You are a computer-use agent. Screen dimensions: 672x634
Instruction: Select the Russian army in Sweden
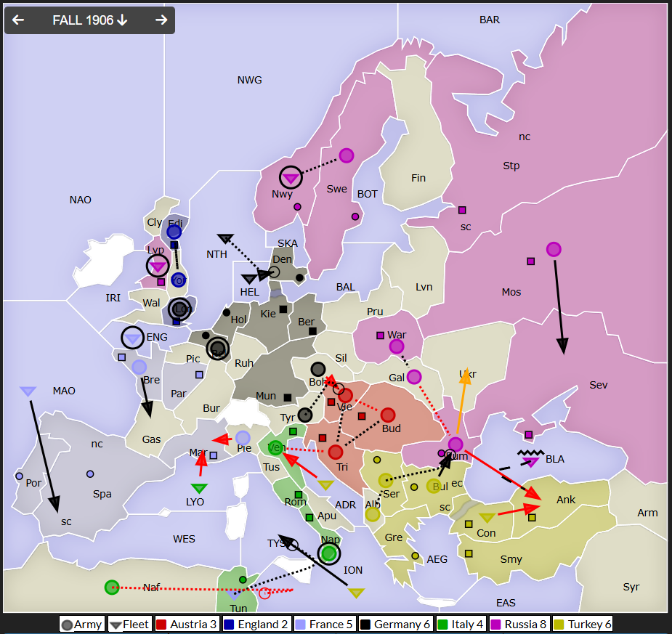(347, 155)
